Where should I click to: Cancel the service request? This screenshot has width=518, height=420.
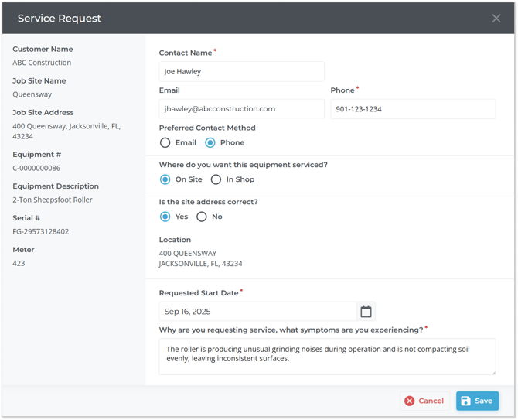425,401
